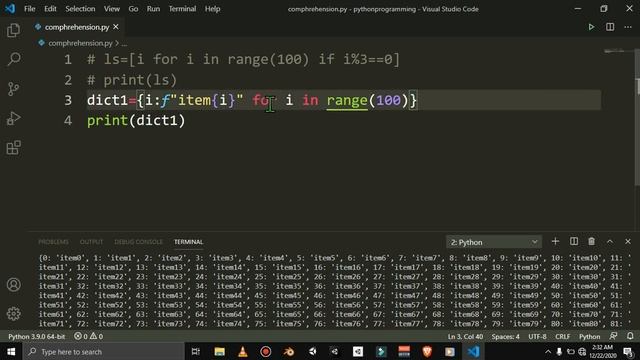
Task: Open Task View on the taskbar
Action: (196, 351)
